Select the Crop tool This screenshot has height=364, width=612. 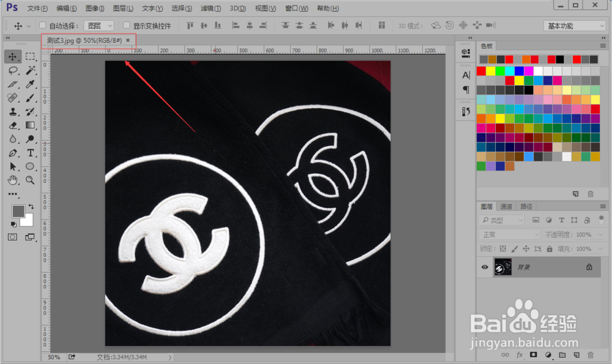click(x=13, y=84)
